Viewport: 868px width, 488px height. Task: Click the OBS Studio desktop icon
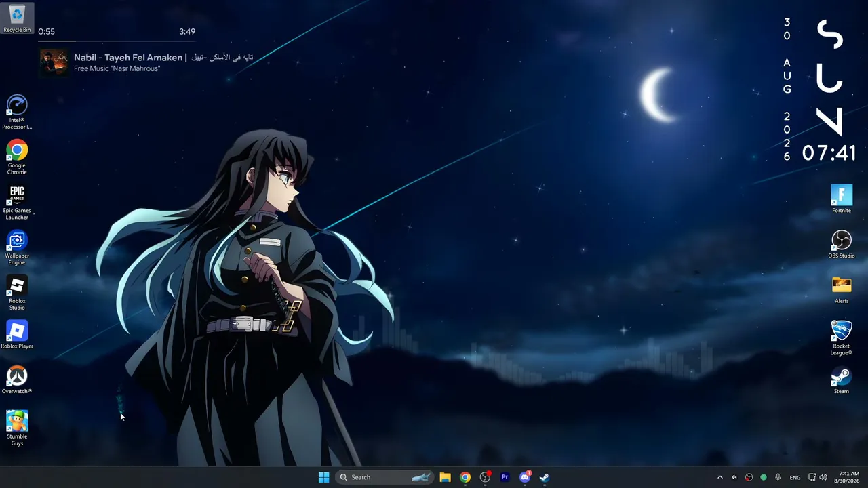pyautogui.click(x=842, y=245)
